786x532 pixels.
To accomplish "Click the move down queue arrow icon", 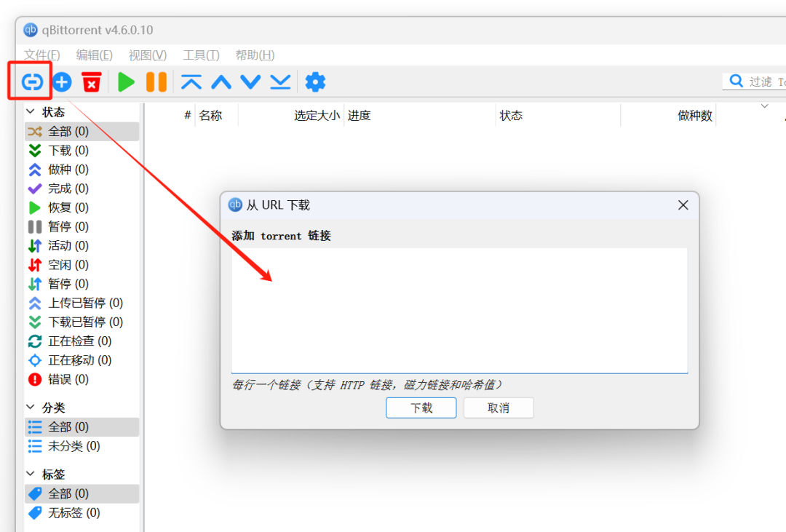I will coord(250,82).
